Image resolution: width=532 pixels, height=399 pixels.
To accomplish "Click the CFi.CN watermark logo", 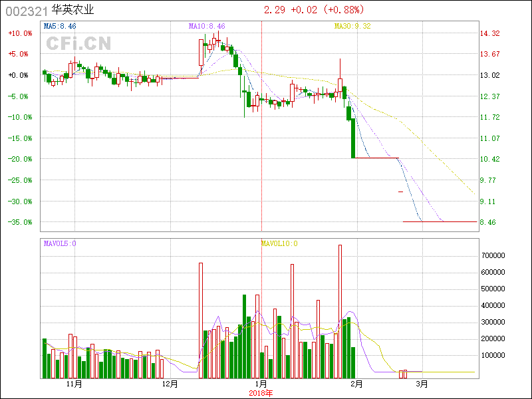I will click(78, 44).
